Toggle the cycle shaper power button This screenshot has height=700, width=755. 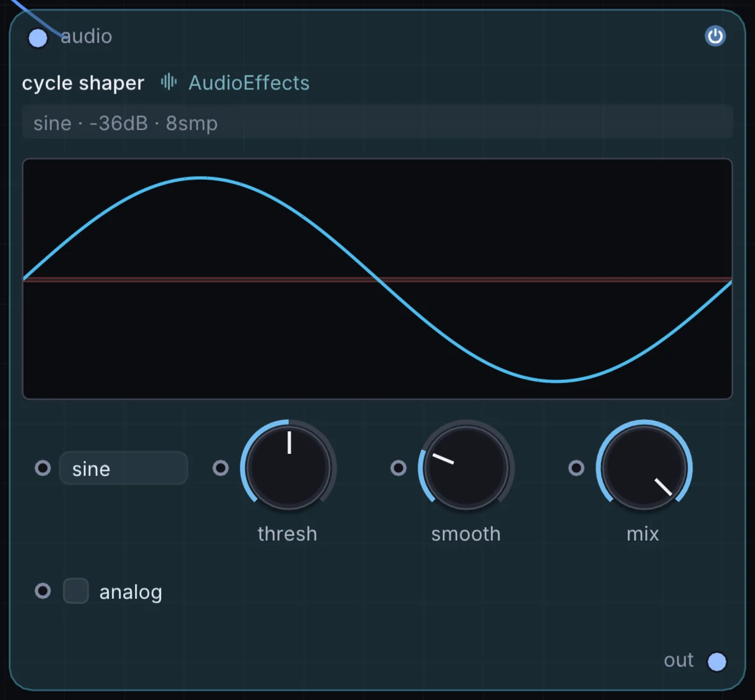coord(715,36)
